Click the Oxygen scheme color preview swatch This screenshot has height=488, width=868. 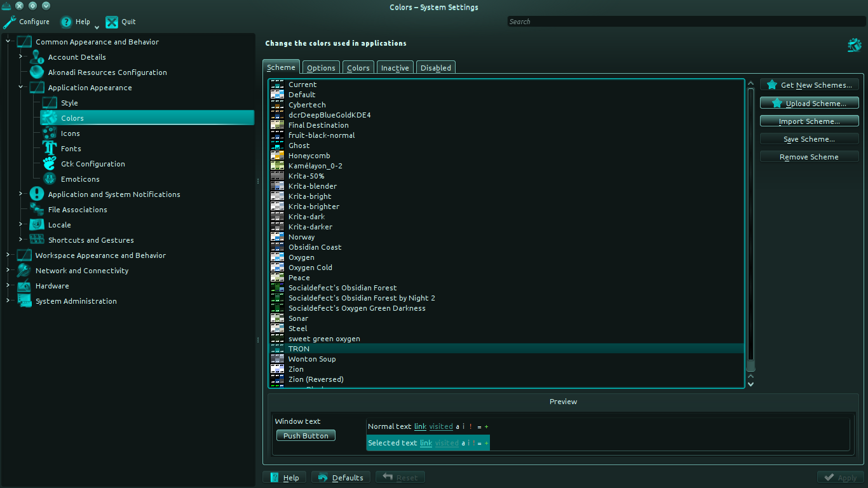coord(277,257)
